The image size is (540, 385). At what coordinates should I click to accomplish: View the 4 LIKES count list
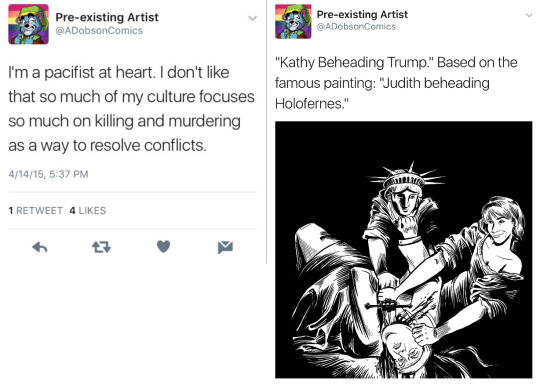coord(87,210)
